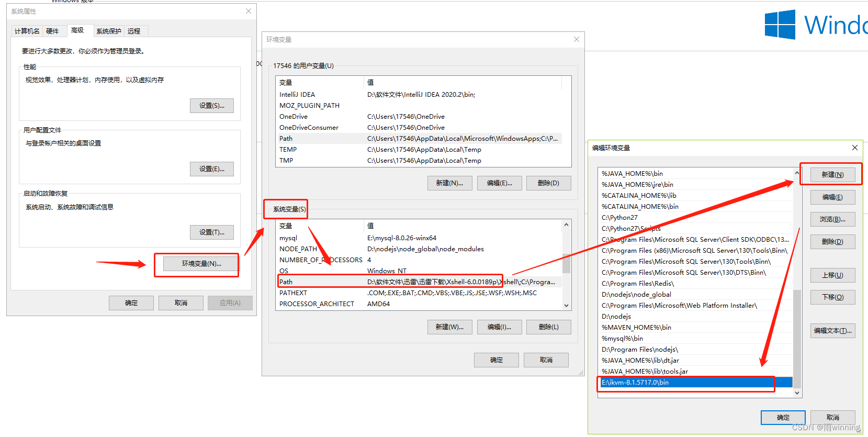The width and height of the screenshot is (868, 437).
Task: Confirm System Properties with 确定
Action: point(131,303)
